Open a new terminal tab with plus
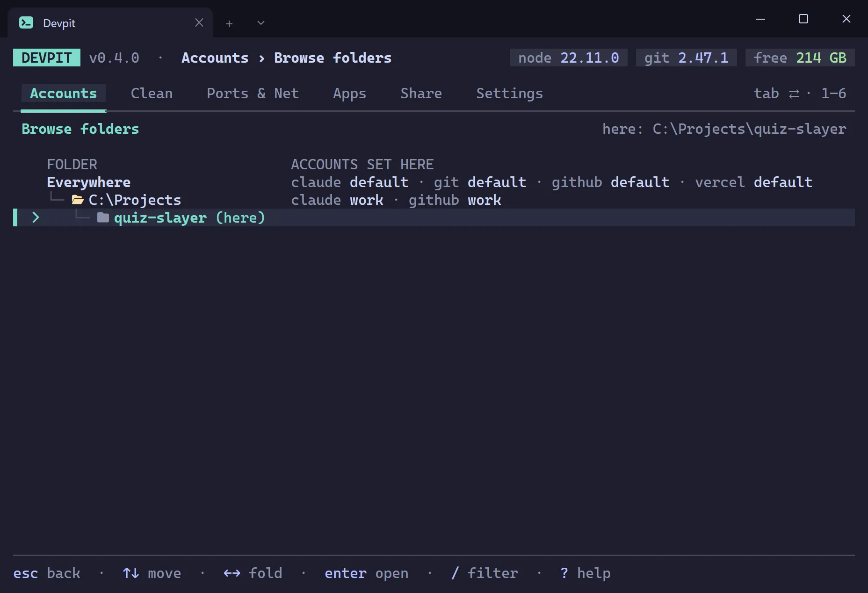Viewport: 868px width, 593px height. [x=229, y=23]
